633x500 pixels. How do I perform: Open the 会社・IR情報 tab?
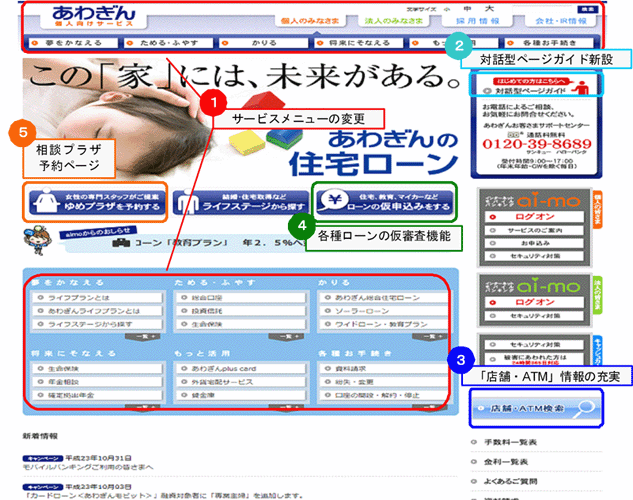click(561, 21)
